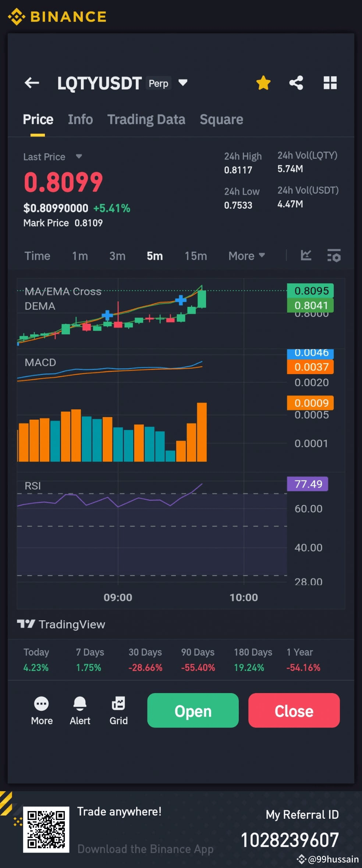Expand the Last Price dropdown arrow
The height and width of the screenshot is (868, 362).
[79, 157]
